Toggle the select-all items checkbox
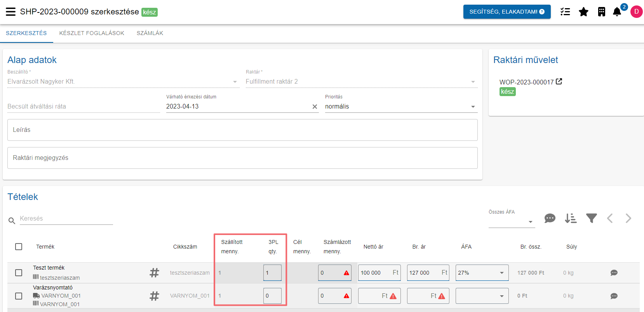Screen dimensions: 644x312 (x=19, y=247)
